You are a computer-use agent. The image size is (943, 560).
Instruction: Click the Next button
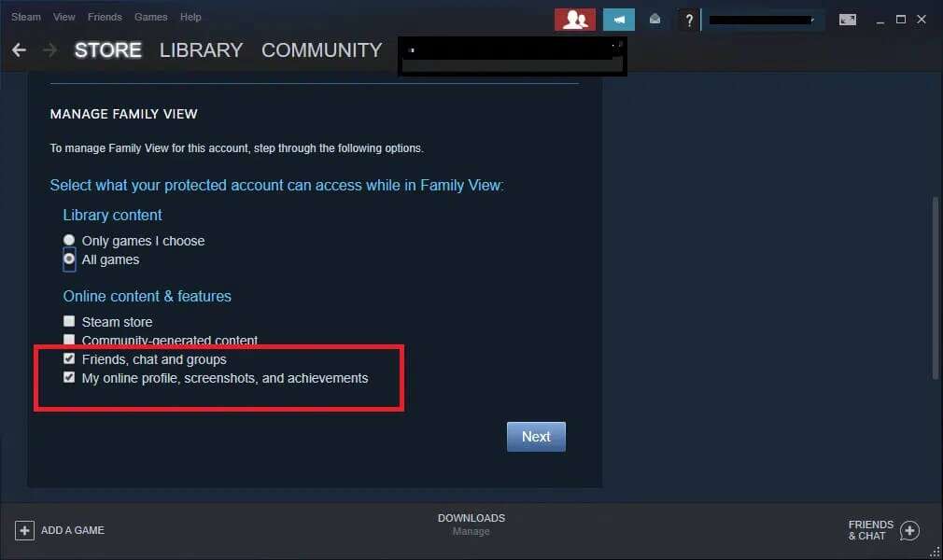[536, 437]
